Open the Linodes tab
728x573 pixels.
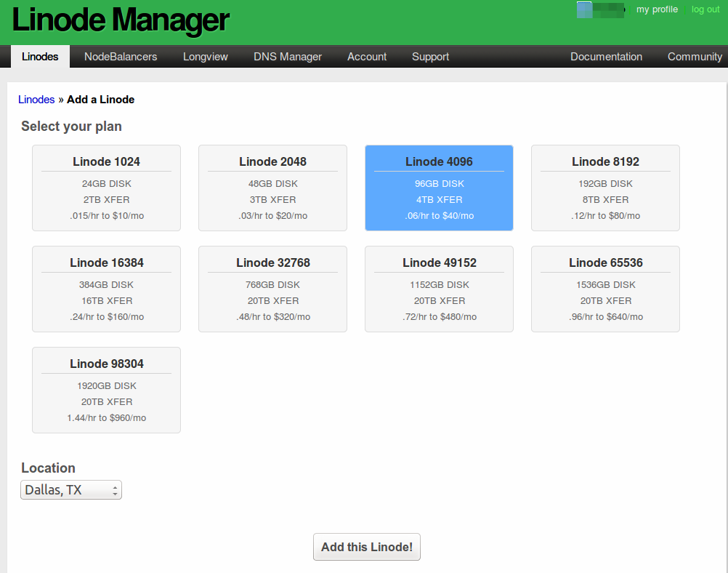coord(40,57)
